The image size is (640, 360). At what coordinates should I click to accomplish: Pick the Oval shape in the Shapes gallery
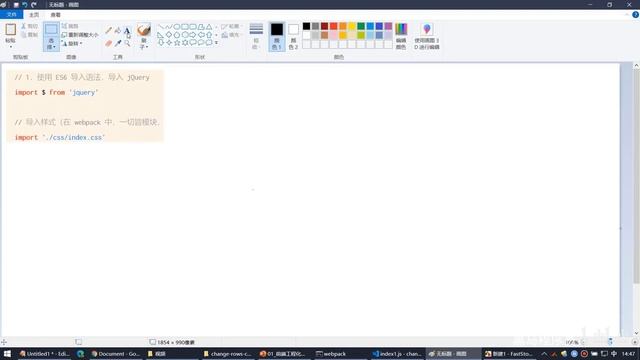coord(177,27)
